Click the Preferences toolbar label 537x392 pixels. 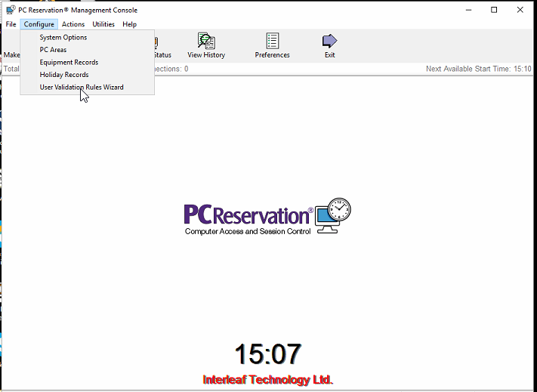click(x=272, y=55)
